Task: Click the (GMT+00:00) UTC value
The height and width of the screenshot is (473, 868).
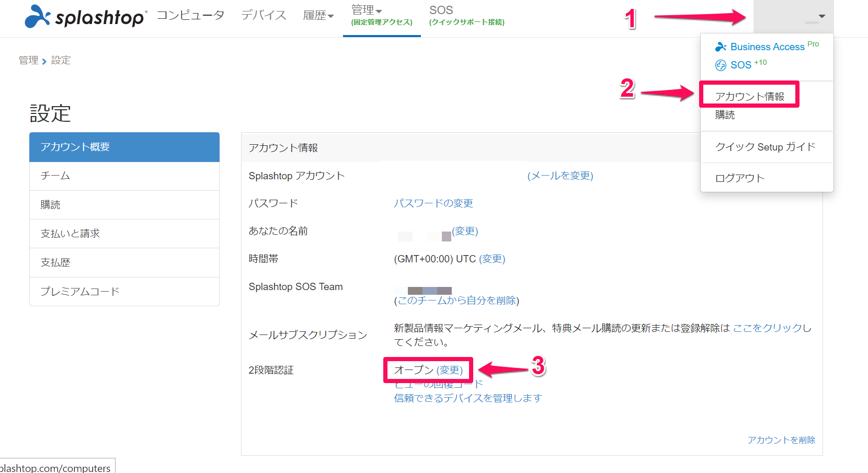Action: pos(435,259)
